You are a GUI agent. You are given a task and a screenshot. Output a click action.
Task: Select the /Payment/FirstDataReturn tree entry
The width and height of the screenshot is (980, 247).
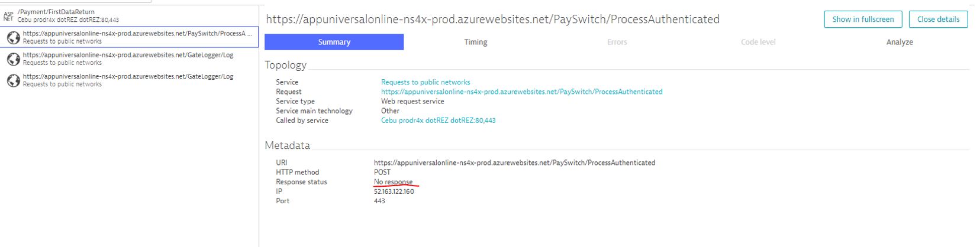point(129,15)
